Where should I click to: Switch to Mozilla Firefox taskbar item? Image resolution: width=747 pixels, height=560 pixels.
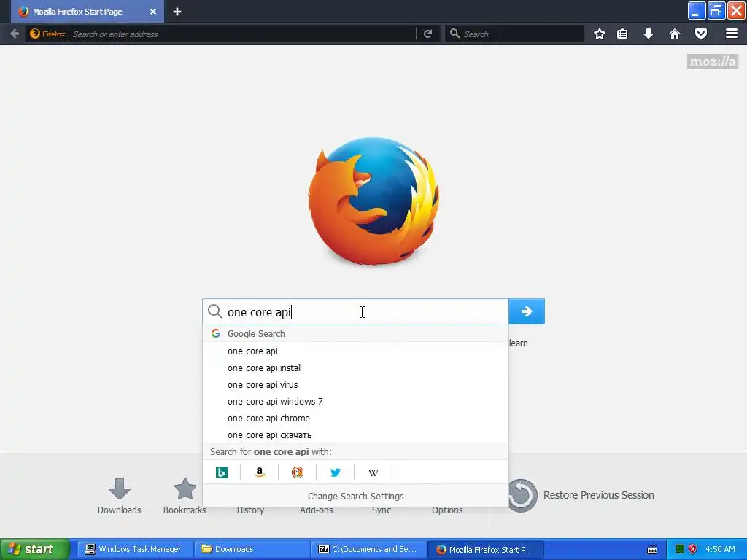pos(486,549)
